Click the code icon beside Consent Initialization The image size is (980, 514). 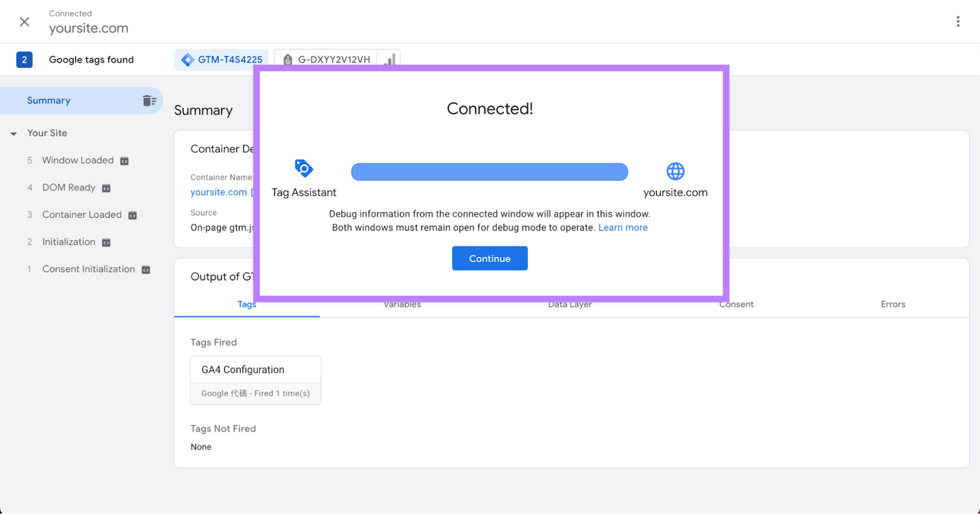point(146,270)
